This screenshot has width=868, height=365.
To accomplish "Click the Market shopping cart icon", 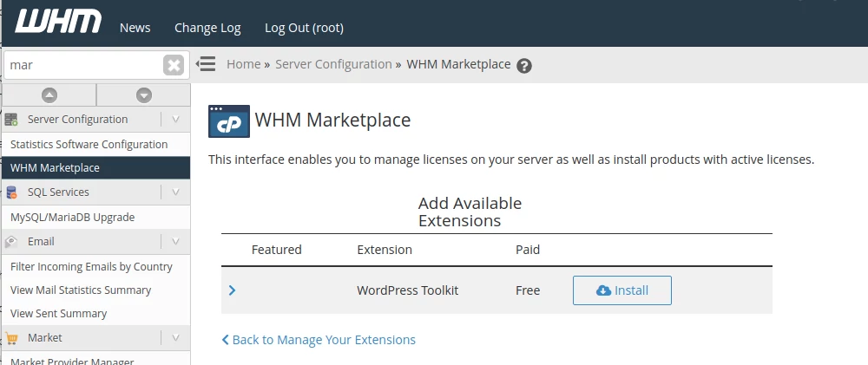I will pos(11,338).
